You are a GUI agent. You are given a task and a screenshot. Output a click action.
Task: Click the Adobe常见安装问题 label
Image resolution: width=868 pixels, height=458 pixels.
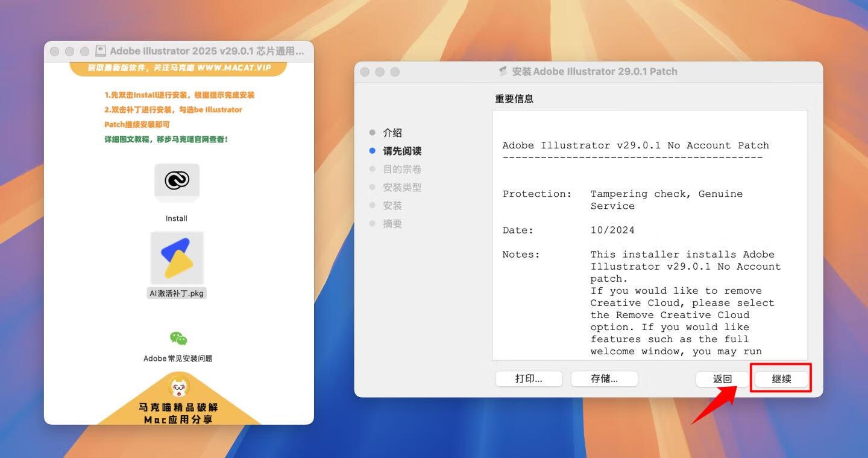[x=178, y=358]
